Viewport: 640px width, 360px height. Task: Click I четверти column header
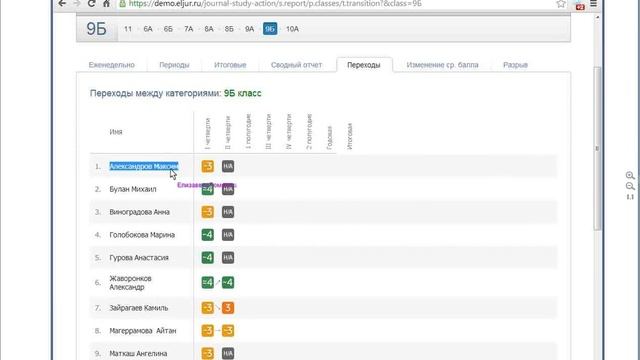click(x=207, y=133)
